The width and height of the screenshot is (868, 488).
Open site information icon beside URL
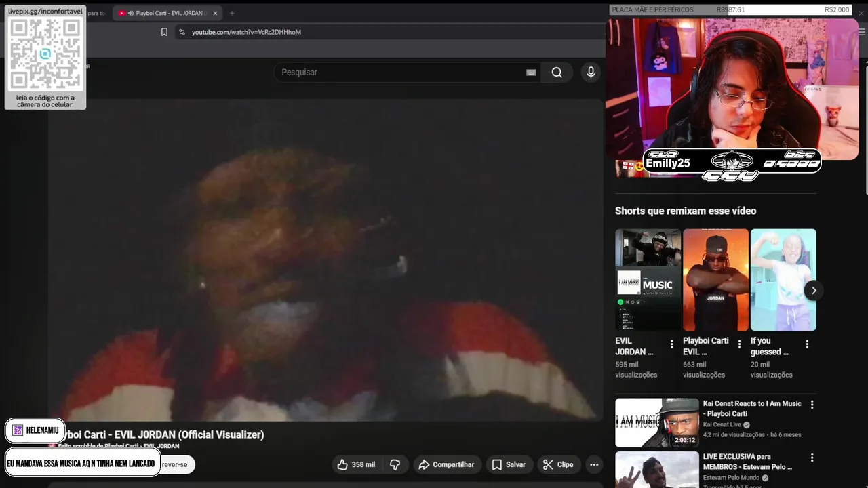[182, 32]
